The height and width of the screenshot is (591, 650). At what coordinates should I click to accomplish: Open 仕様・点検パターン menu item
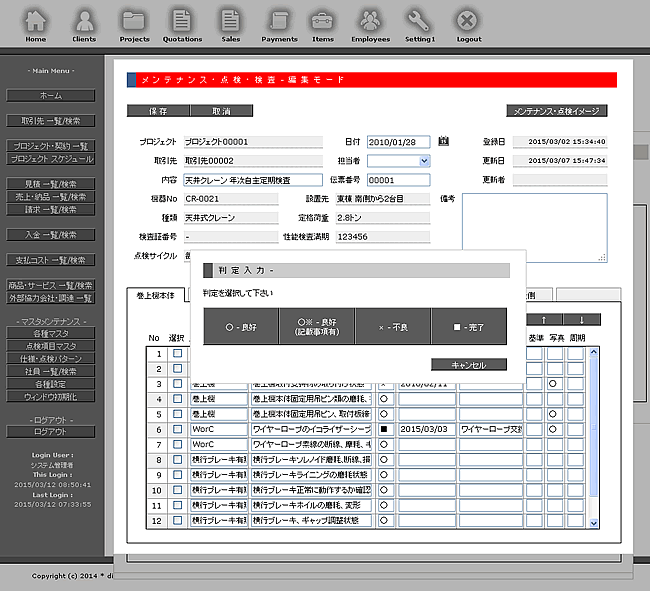[x=51, y=358]
